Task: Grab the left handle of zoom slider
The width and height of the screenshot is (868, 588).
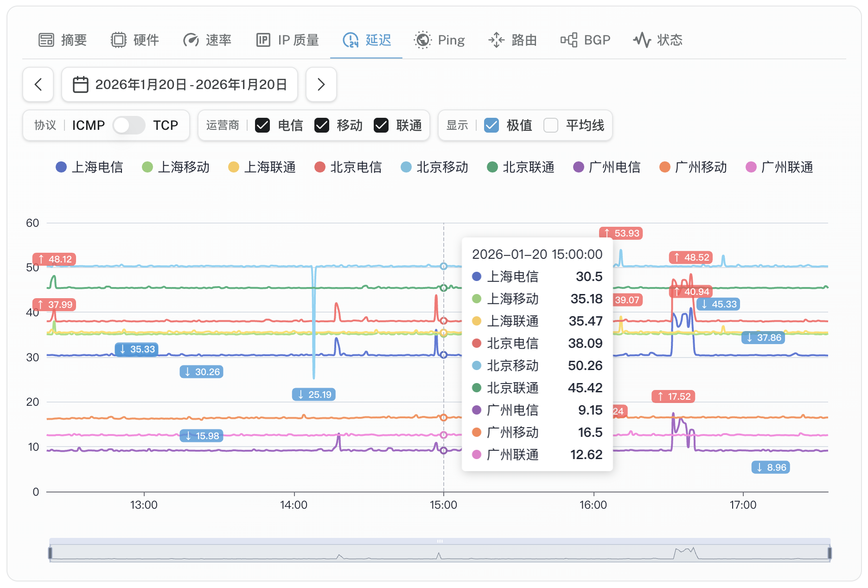Action: click(x=50, y=553)
